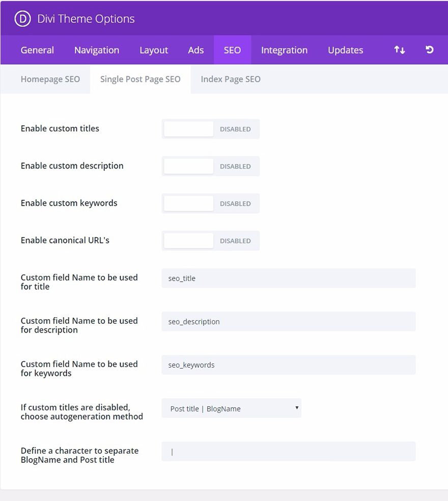
Task: Click the seo_title custom field input
Action: (x=288, y=278)
